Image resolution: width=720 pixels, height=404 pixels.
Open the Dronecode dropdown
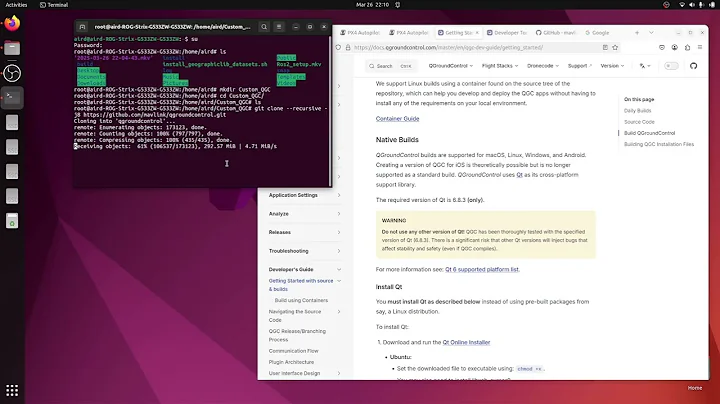(543, 66)
